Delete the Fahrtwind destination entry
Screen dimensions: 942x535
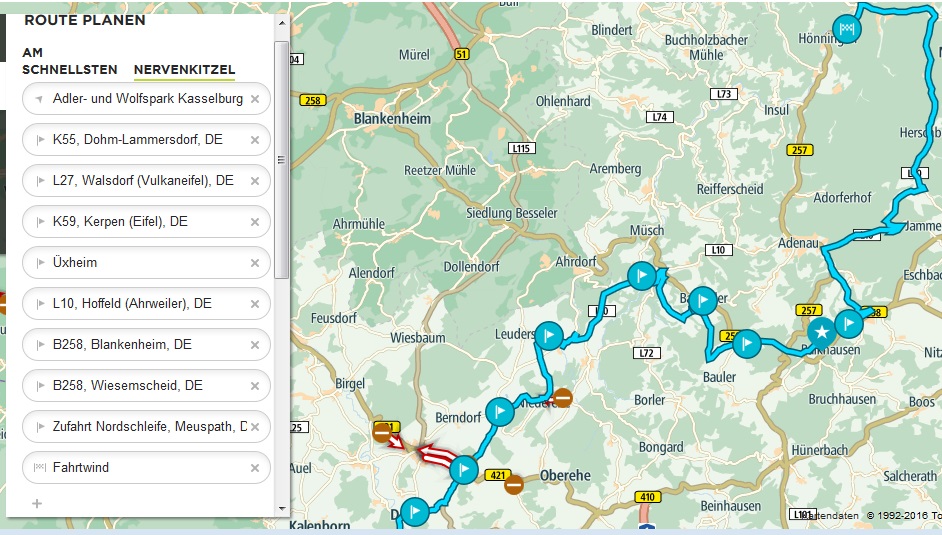point(255,468)
